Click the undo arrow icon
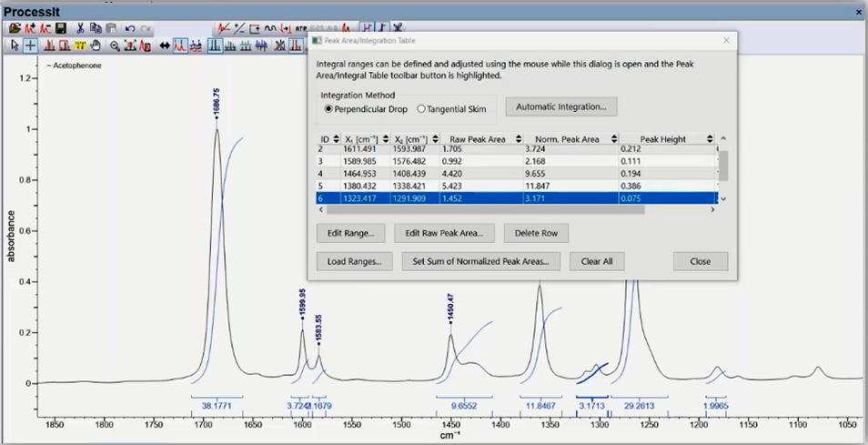The height and width of the screenshot is (445, 868). (x=130, y=27)
